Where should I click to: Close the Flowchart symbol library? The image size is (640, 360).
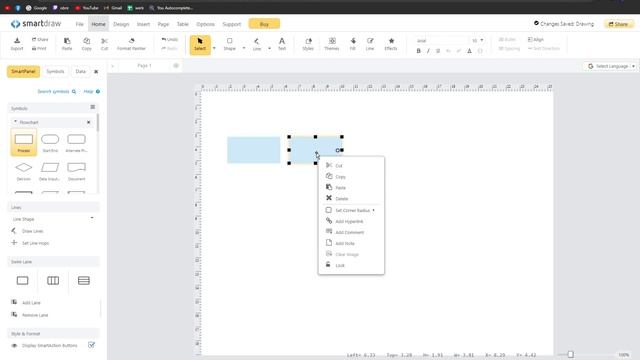click(x=89, y=122)
